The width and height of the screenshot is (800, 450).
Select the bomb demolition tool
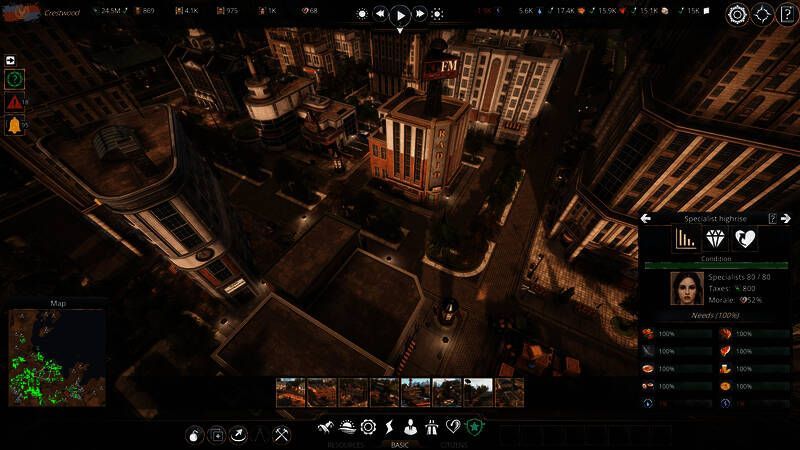[x=195, y=434]
